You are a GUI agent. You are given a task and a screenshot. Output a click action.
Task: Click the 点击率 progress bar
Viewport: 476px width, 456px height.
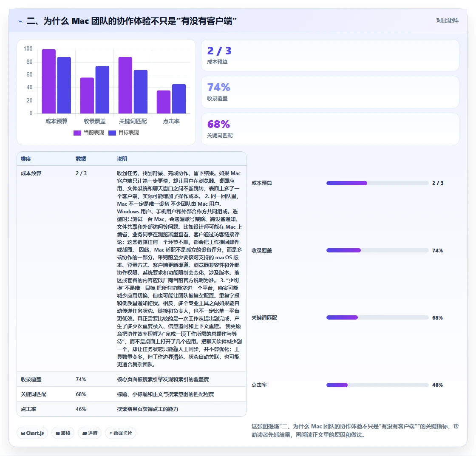(x=377, y=385)
